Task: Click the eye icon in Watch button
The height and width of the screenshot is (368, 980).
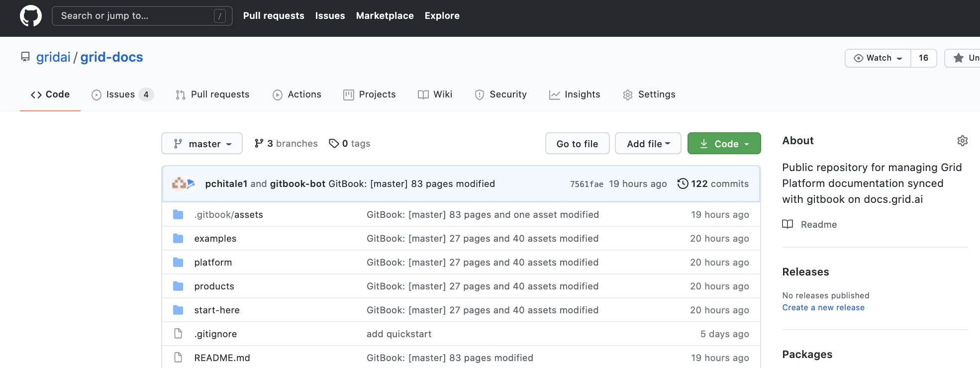Action: (x=859, y=58)
